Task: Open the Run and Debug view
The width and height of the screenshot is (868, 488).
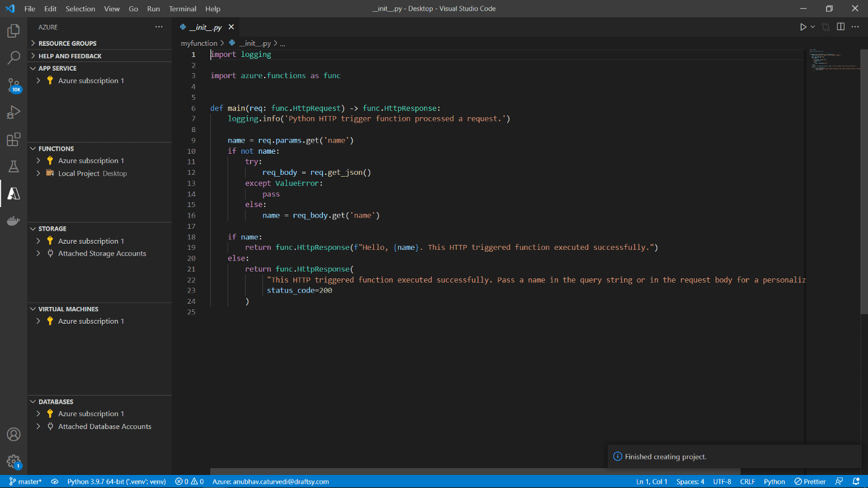Action: pyautogui.click(x=14, y=112)
